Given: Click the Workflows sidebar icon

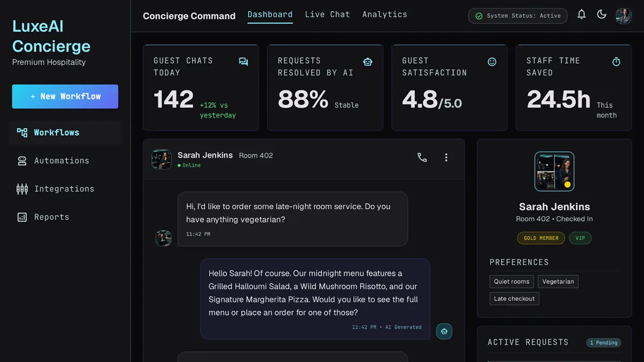Looking at the screenshot, I should [22, 132].
